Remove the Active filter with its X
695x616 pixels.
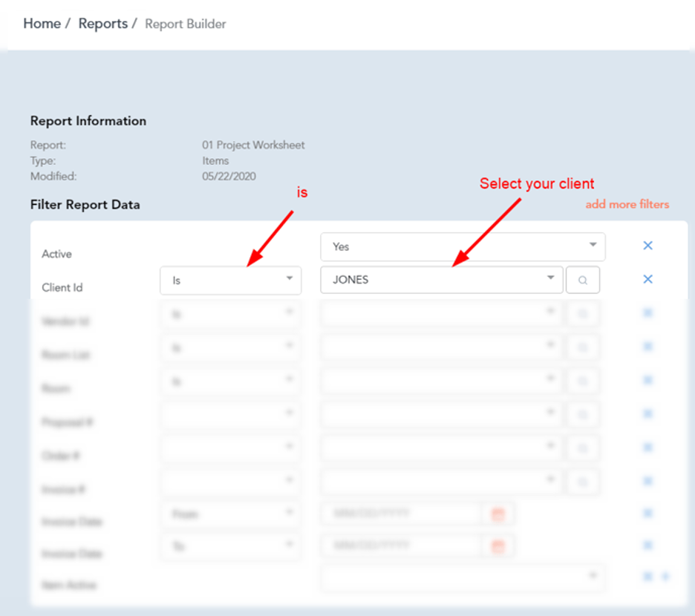(647, 246)
